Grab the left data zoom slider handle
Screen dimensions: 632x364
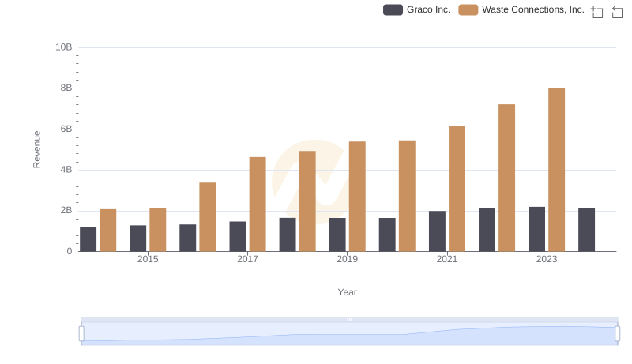click(81, 334)
